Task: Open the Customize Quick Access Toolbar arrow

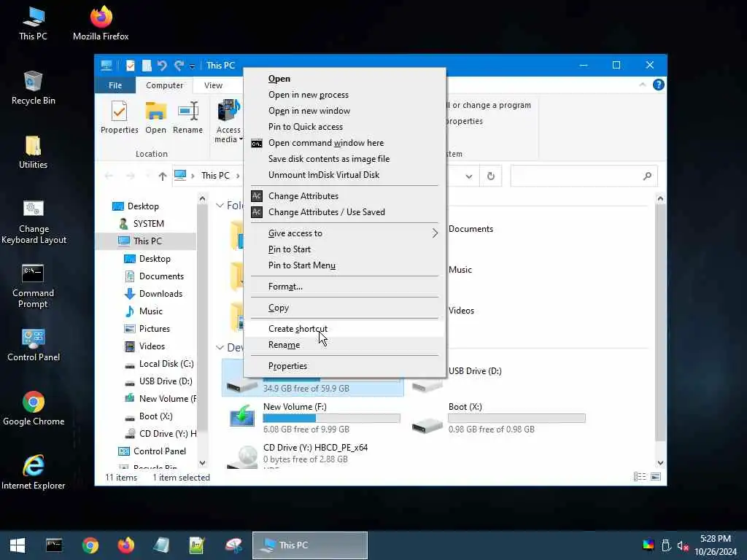Action: point(192,66)
